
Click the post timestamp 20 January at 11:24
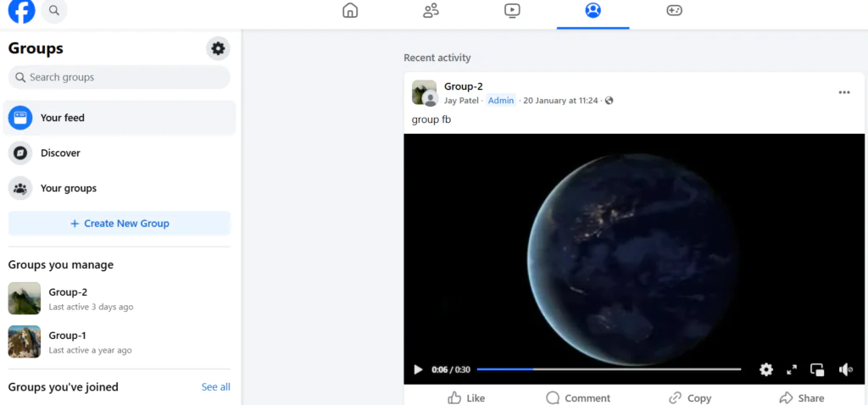point(560,101)
